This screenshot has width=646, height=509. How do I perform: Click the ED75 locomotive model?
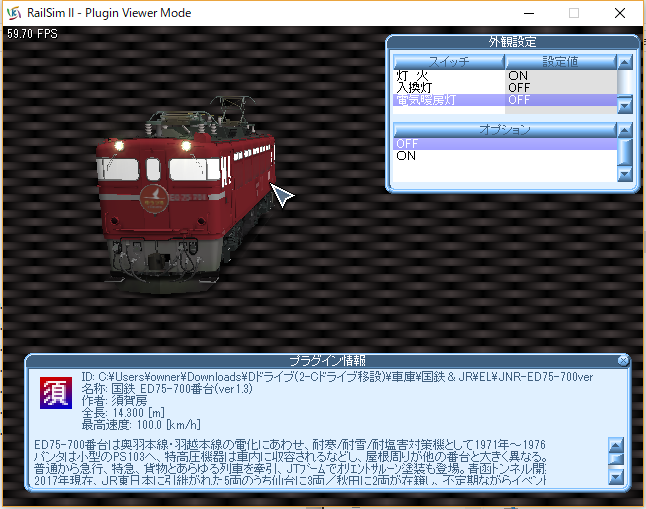[x=185, y=198]
